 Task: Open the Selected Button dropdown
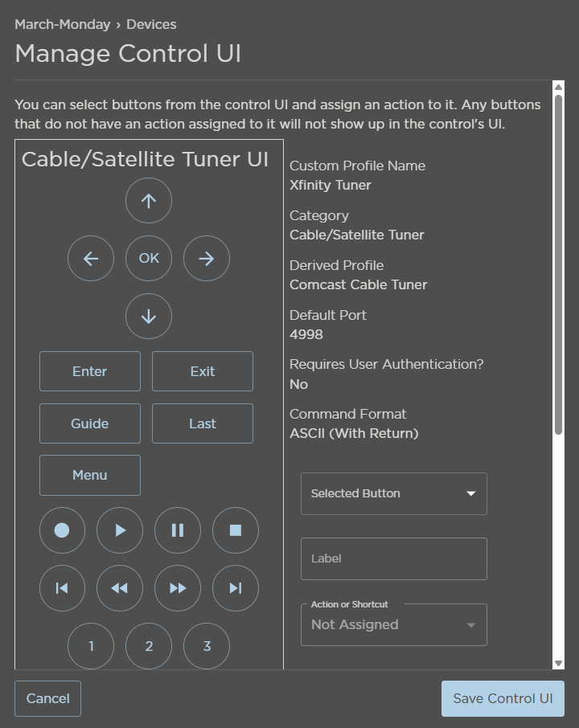[393, 493]
